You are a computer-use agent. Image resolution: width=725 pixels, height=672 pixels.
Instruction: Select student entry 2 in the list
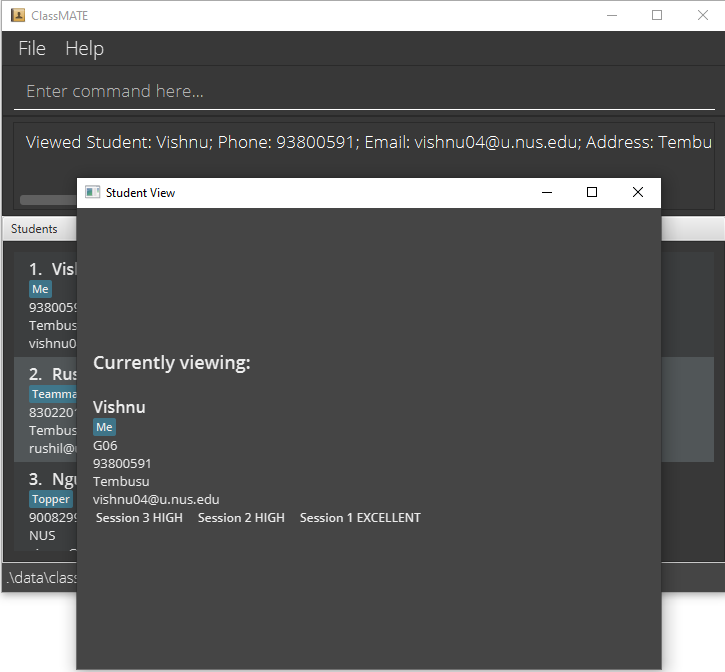(x=45, y=409)
